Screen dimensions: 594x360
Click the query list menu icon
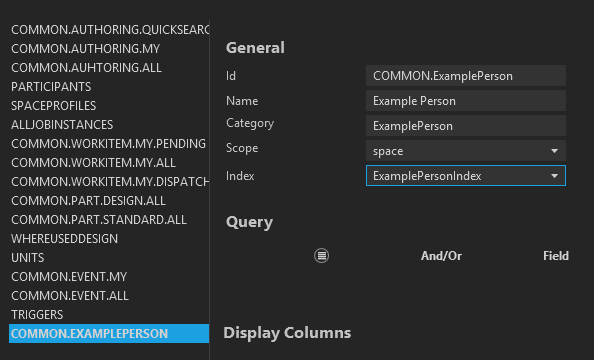(x=321, y=256)
